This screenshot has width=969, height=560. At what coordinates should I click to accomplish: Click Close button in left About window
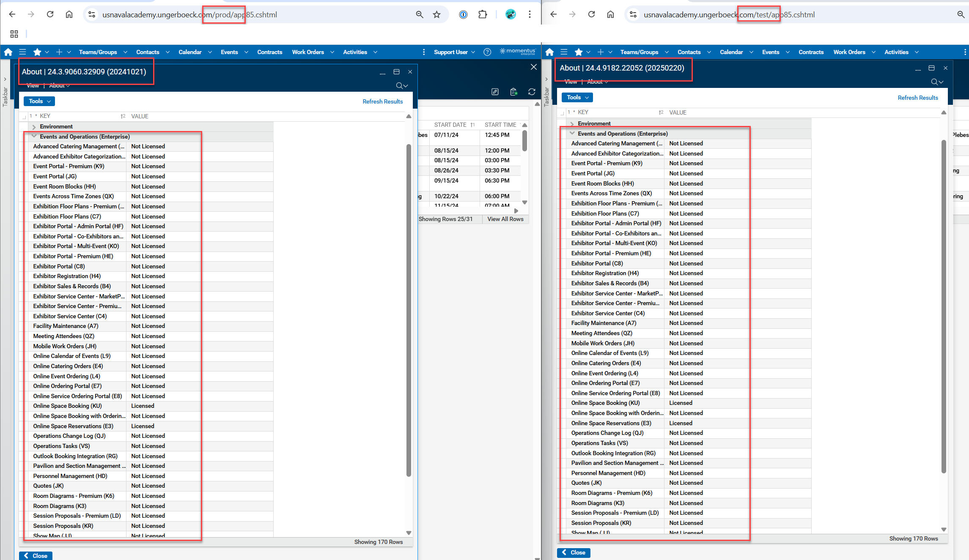(x=36, y=556)
